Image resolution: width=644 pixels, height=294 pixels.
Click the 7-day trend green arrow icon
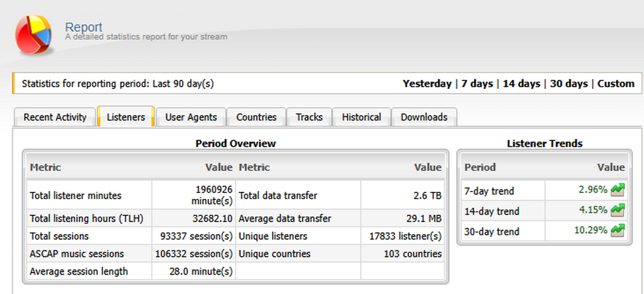pos(617,190)
